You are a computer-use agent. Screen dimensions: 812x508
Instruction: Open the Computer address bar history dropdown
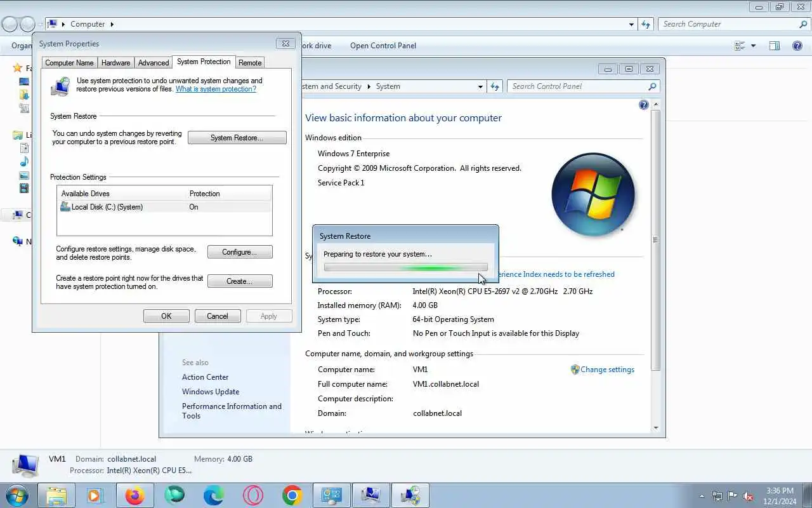point(631,24)
